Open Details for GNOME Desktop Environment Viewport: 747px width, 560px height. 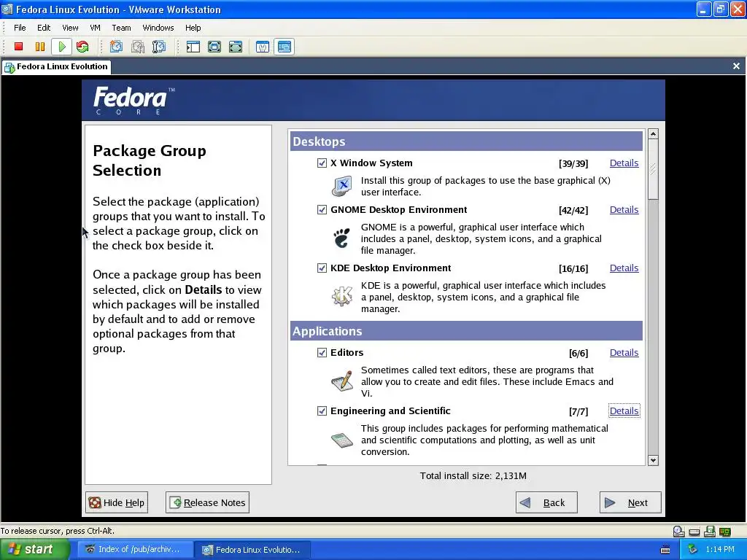tap(624, 209)
